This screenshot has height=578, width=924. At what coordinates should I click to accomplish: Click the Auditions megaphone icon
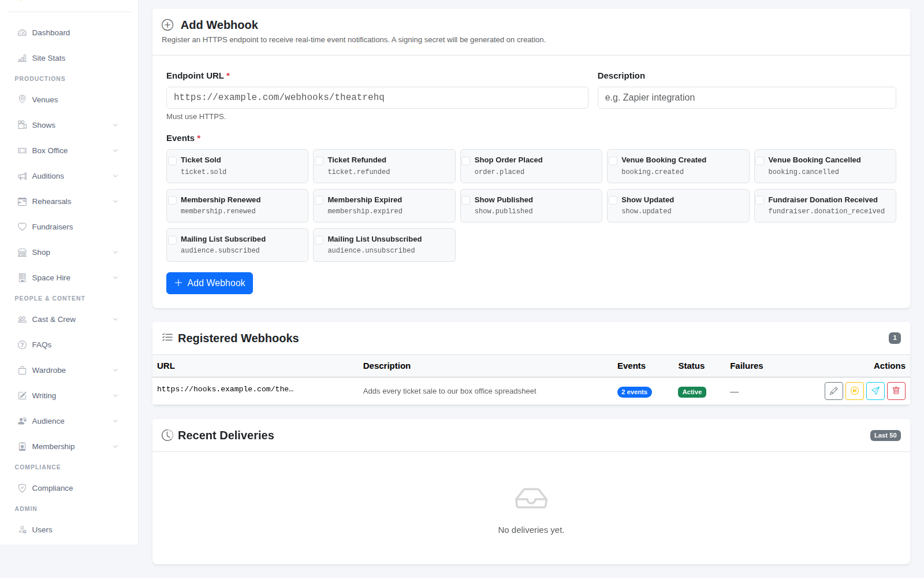[22, 176]
